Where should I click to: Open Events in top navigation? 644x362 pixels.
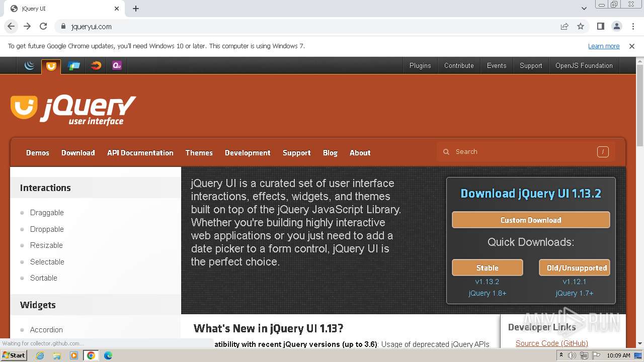[497, 66]
